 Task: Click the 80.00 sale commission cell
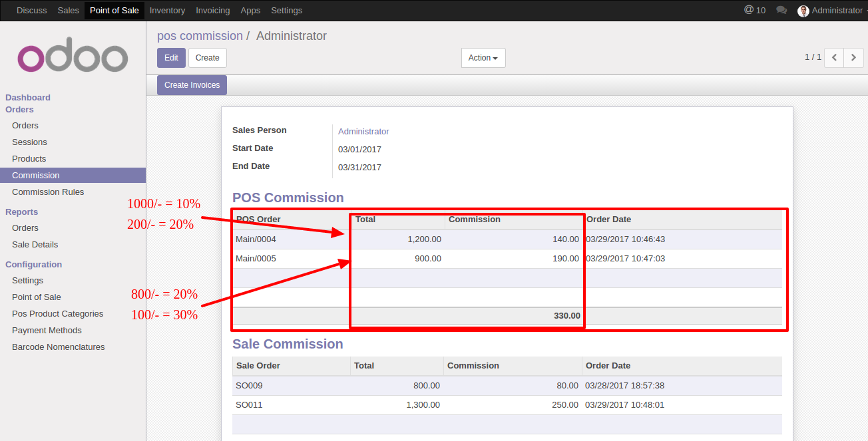(567, 386)
